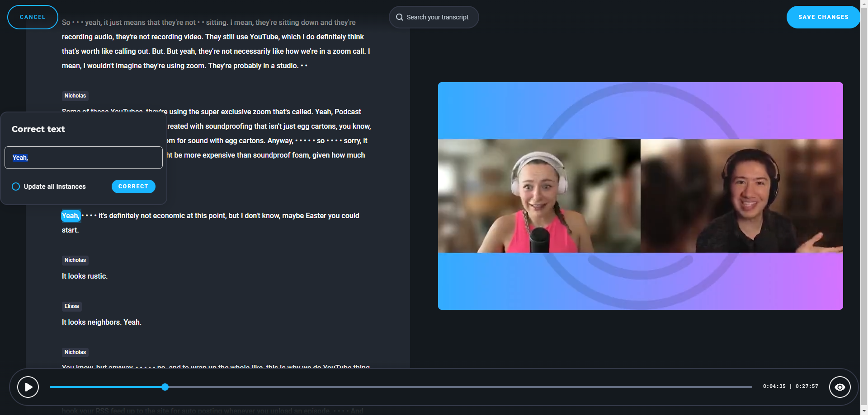The height and width of the screenshot is (415, 868).
Task: Click the Search your transcript field
Action: click(x=437, y=17)
